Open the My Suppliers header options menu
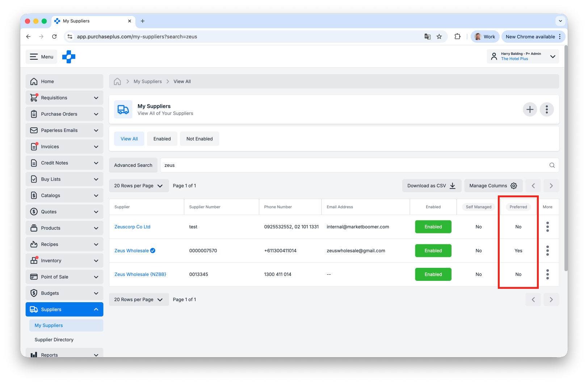This screenshot has height=384, width=588. (547, 109)
